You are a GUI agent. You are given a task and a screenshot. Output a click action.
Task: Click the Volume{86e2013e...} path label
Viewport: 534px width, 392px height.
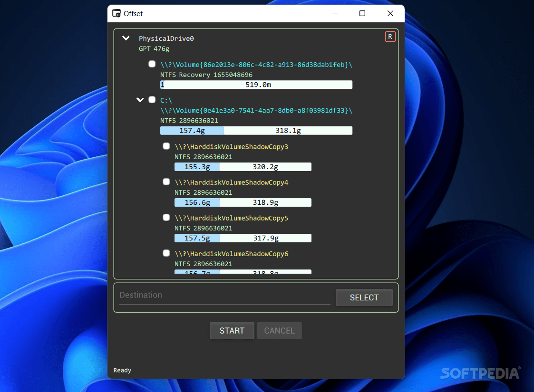tap(256, 64)
